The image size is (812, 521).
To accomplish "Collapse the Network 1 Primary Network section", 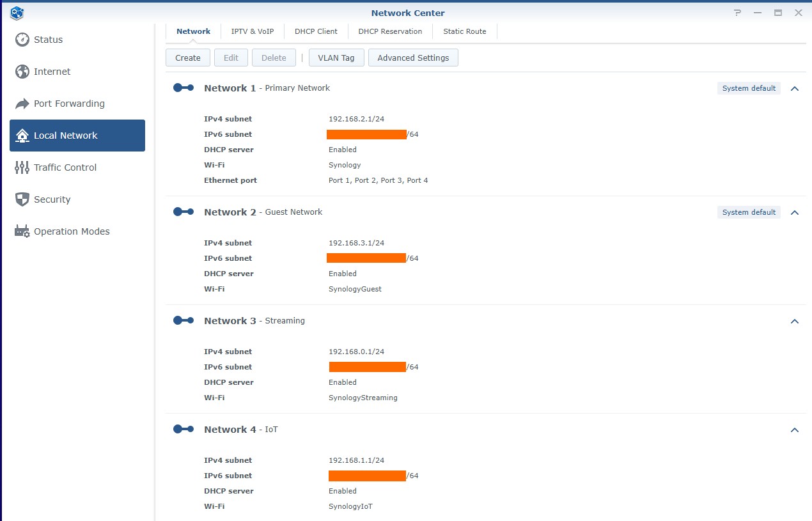I will tap(795, 89).
